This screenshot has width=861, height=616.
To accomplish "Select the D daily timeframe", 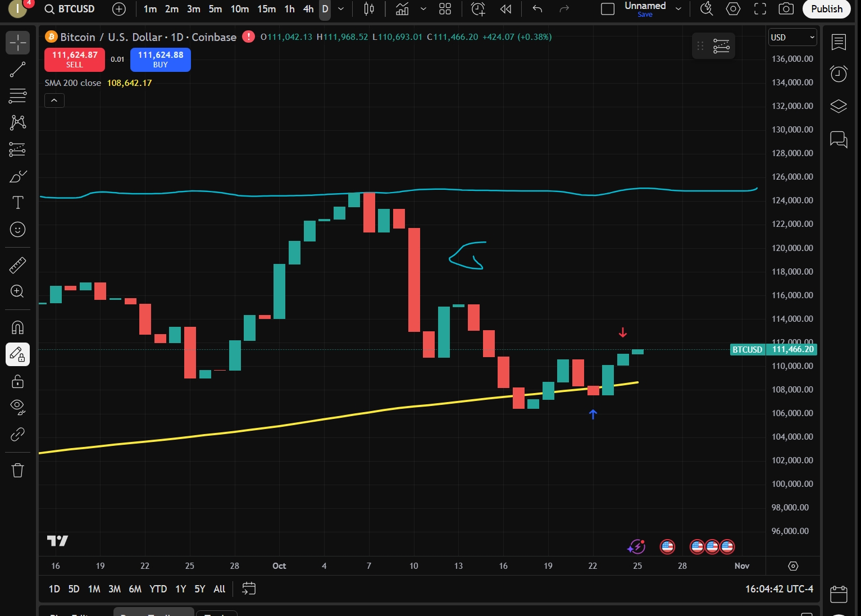I will (325, 9).
